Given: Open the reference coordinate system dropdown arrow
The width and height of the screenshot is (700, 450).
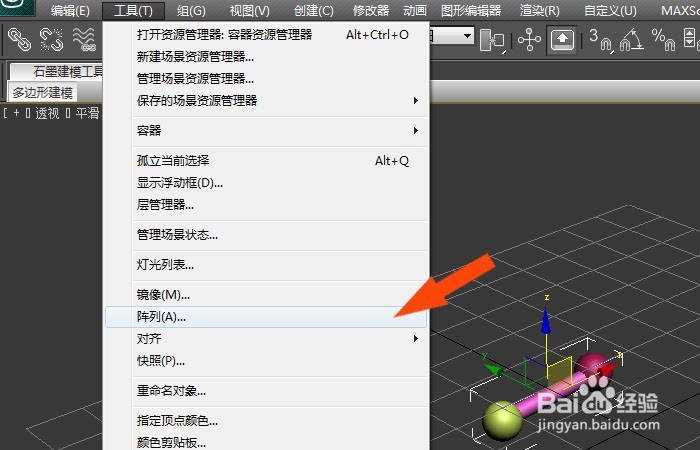Looking at the screenshot, I should click(467, 35).
